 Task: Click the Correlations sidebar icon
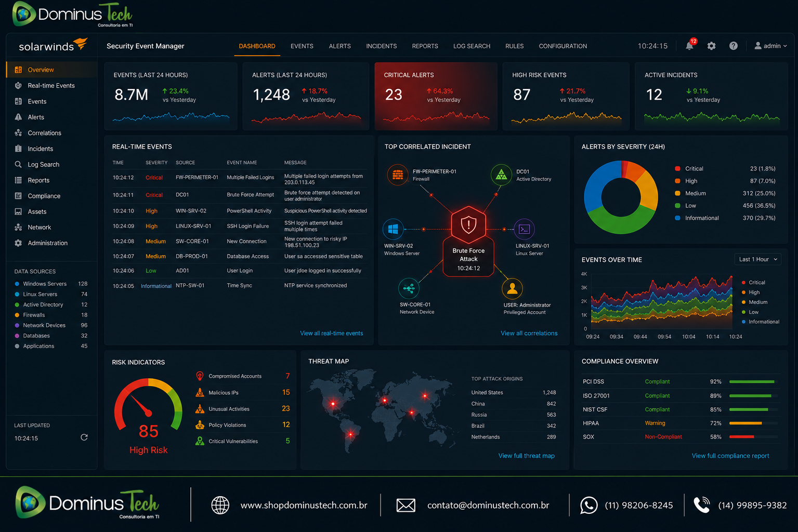(x=18, y=133)
